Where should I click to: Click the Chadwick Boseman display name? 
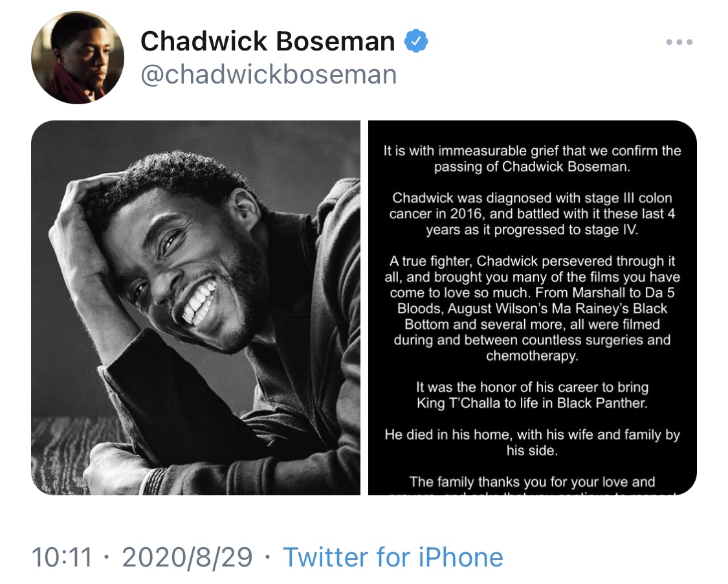(x=267, y=41)
